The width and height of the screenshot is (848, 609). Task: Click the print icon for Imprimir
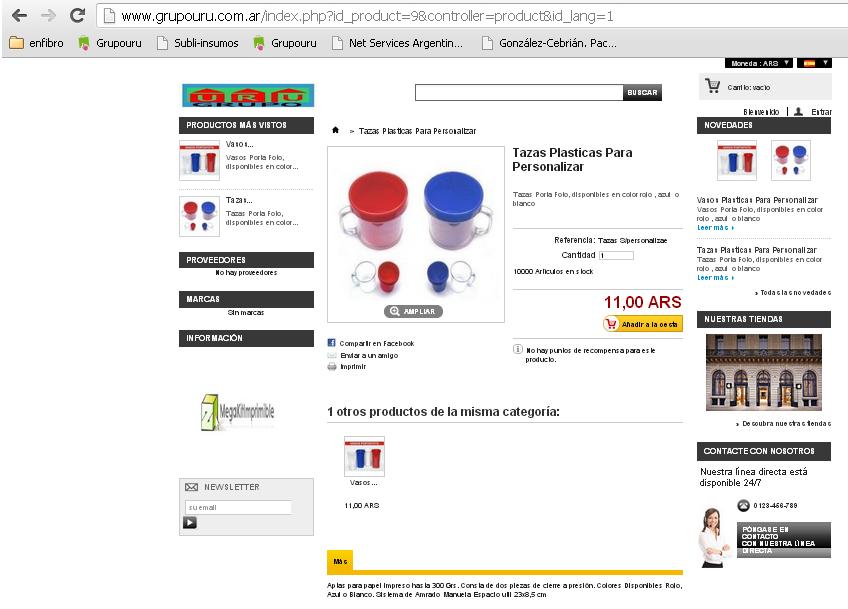[x=332, y=367]
